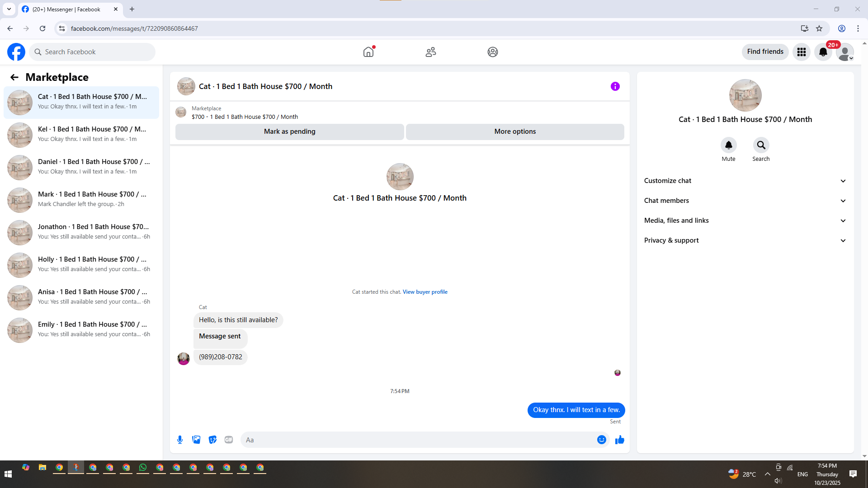Attach a photo using image icon
This screenshot has width=868, height=488.
196,440
